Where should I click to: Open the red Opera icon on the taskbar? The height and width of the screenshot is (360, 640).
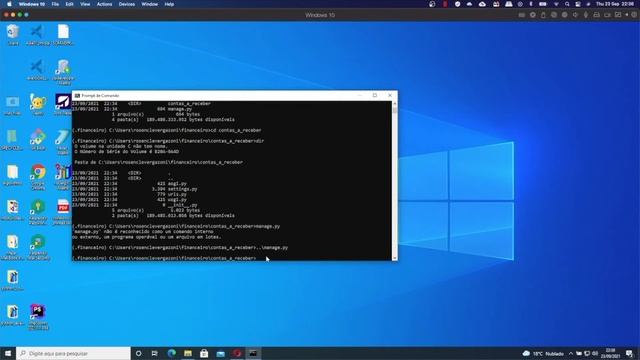click(x=237, y=353)
